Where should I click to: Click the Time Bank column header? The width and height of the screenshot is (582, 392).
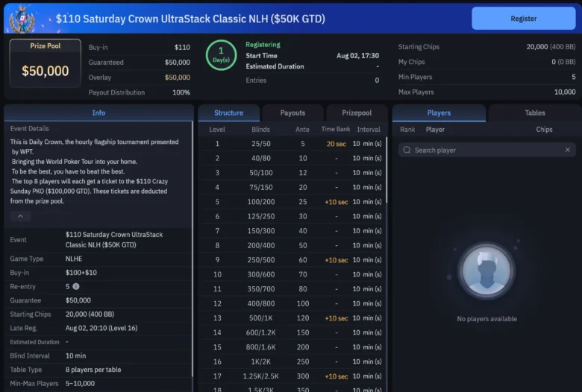point(336,129)
